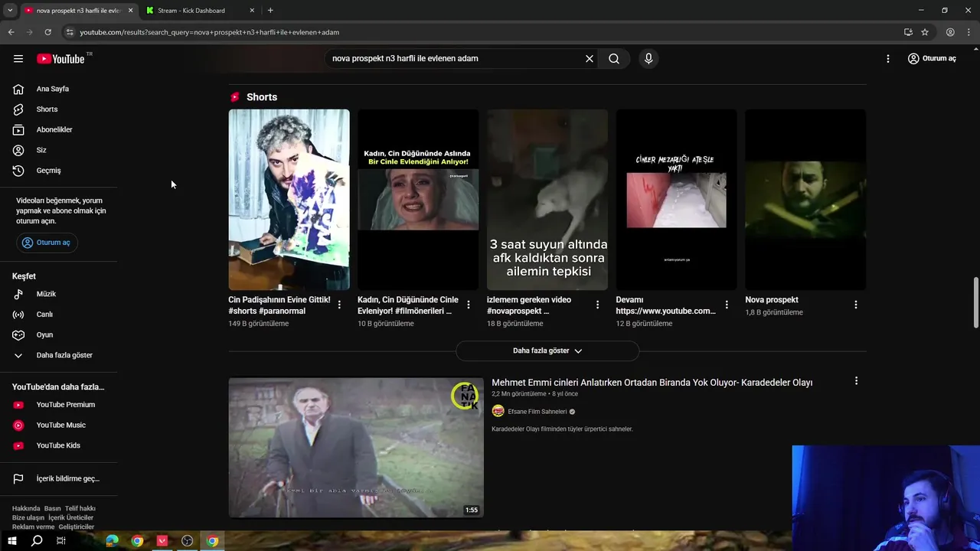This screenshot has width=980, height=551.
Task: Open short '3 saat suyun altında' thumbnail
Action: (x=547, y=200)
